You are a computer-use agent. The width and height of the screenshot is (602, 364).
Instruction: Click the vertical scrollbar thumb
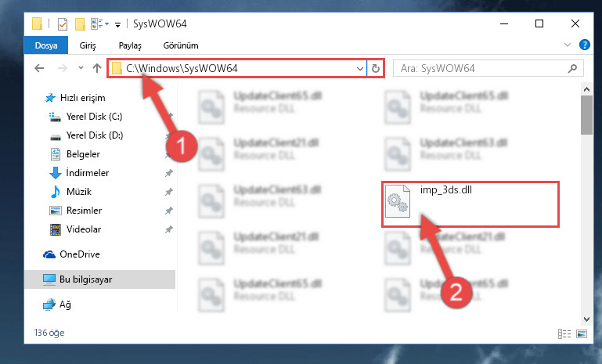586,115
